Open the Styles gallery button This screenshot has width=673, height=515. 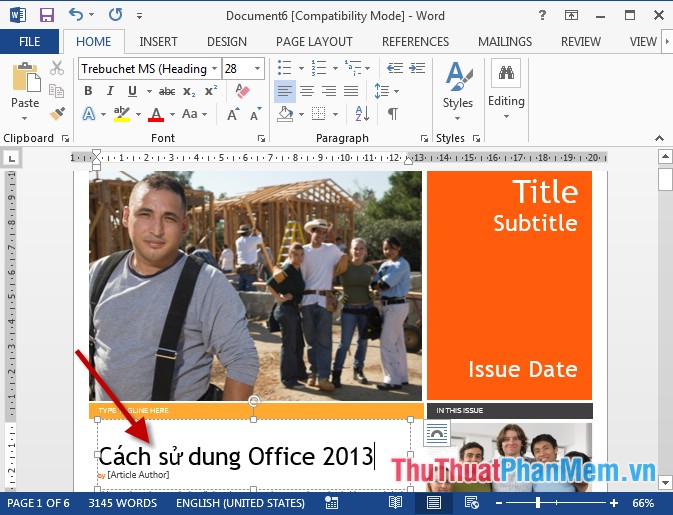[x=458, y=91]
